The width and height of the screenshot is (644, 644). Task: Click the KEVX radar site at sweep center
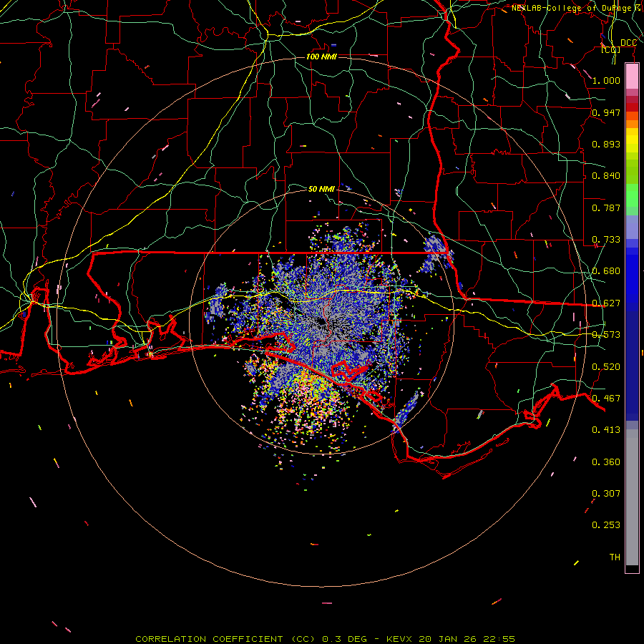[322, 323]
